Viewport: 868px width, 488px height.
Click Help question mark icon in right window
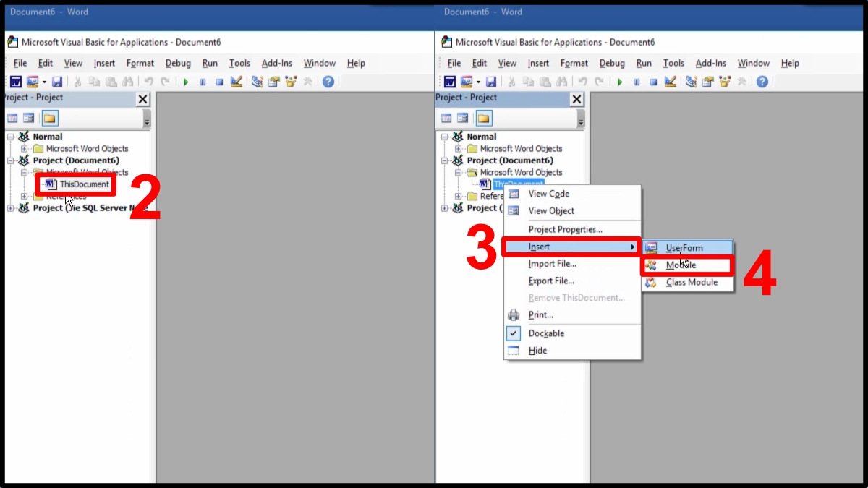pos(762,82)
